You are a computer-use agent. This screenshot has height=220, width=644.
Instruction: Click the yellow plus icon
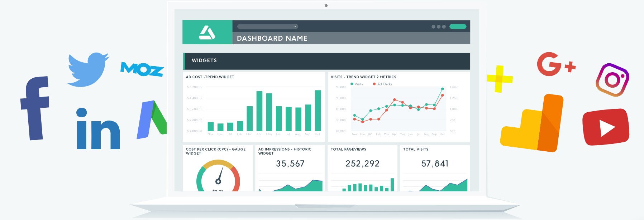click(500, 79)
